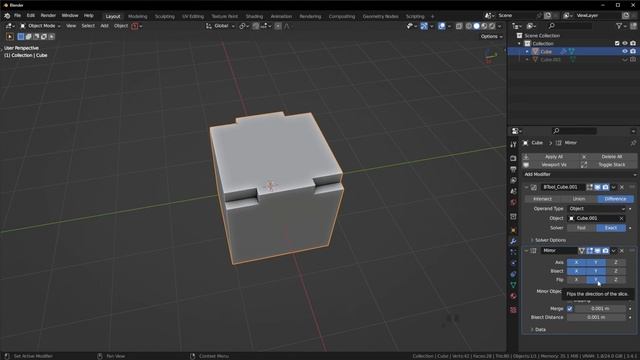Click the Blender logo menu icon

7,16
